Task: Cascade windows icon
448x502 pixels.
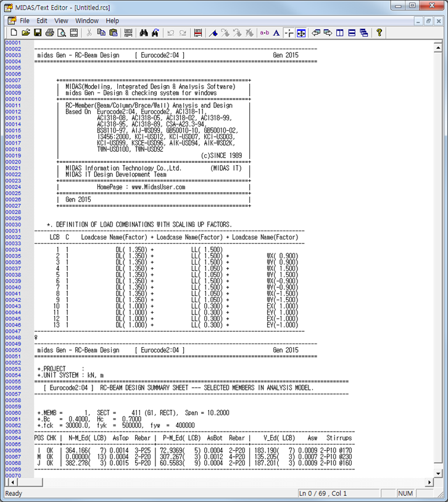Action: click(x=363, y=33)
